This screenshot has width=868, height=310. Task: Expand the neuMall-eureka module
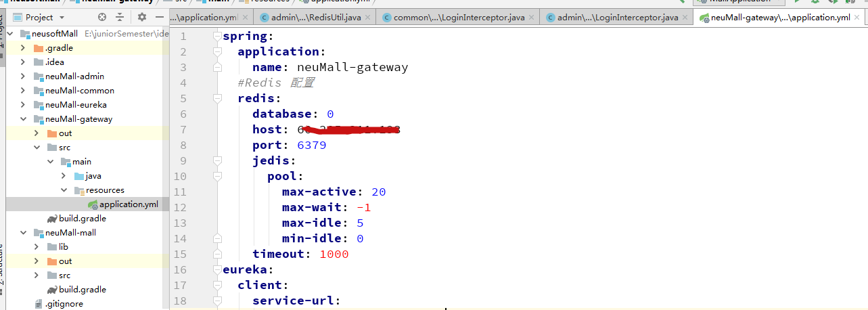point(24,105)
